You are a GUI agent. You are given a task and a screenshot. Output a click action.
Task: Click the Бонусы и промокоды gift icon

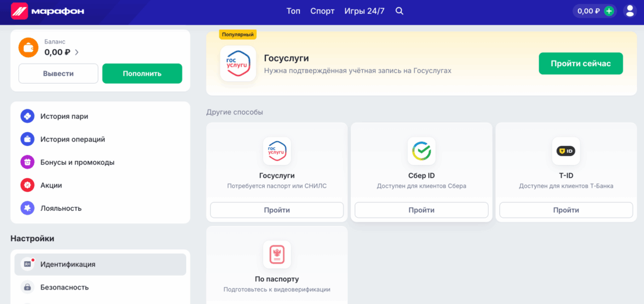point(28,162)
